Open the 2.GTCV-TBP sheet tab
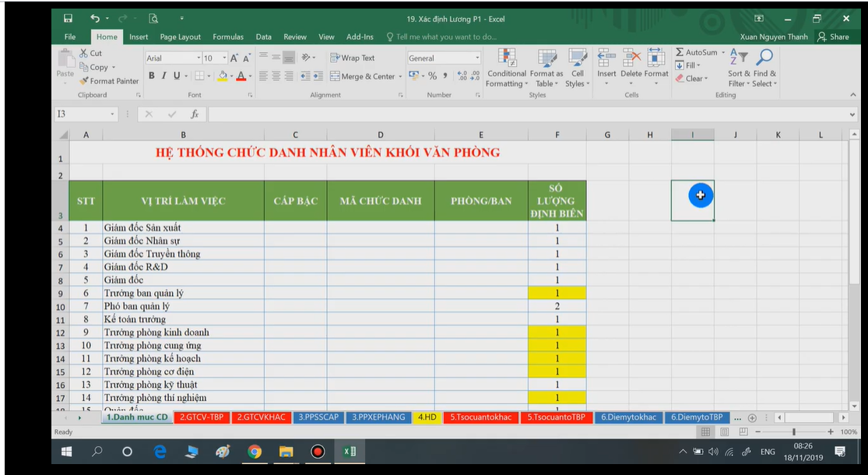Screen dimensions: 868x475 point(202,417)
